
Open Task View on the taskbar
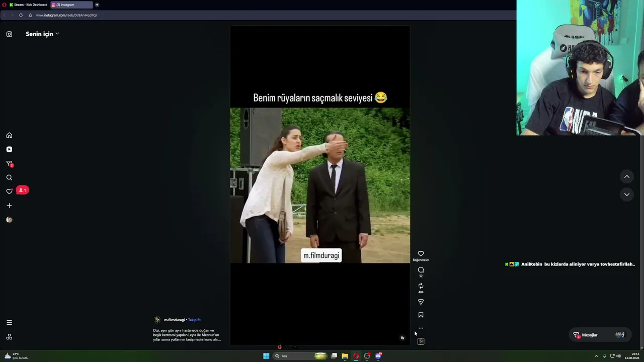[334, 356]
